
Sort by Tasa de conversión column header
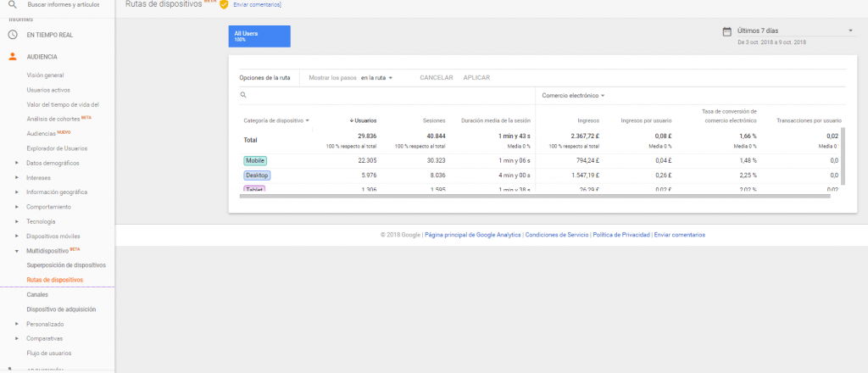[x=729, y=115]
